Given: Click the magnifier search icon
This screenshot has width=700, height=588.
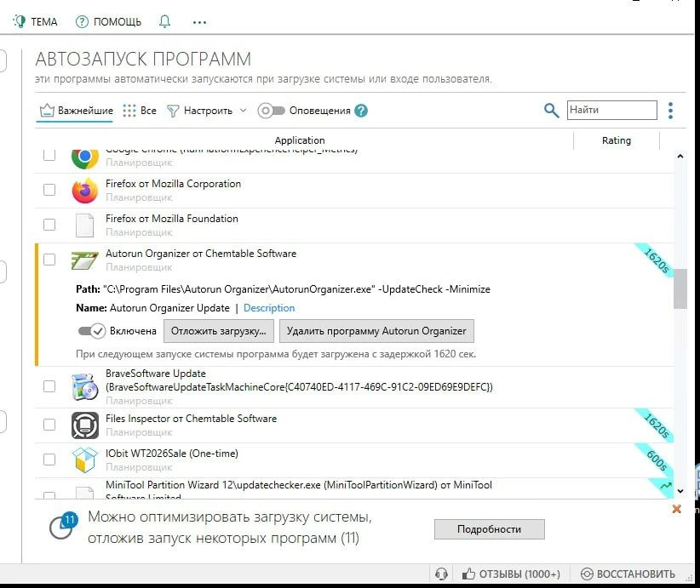Looking at the screenshot, I should (551, 110).
